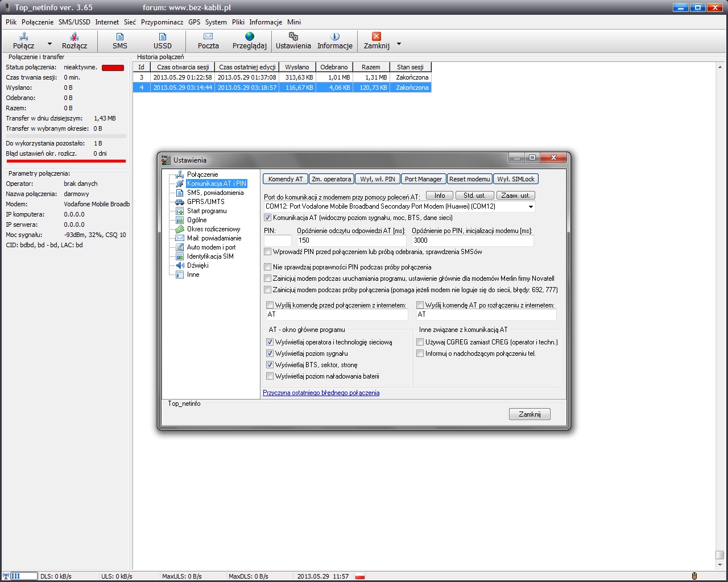
Task: Click the Rozłącz disconnect toolbar icon
Action: (x=75, y=37)
